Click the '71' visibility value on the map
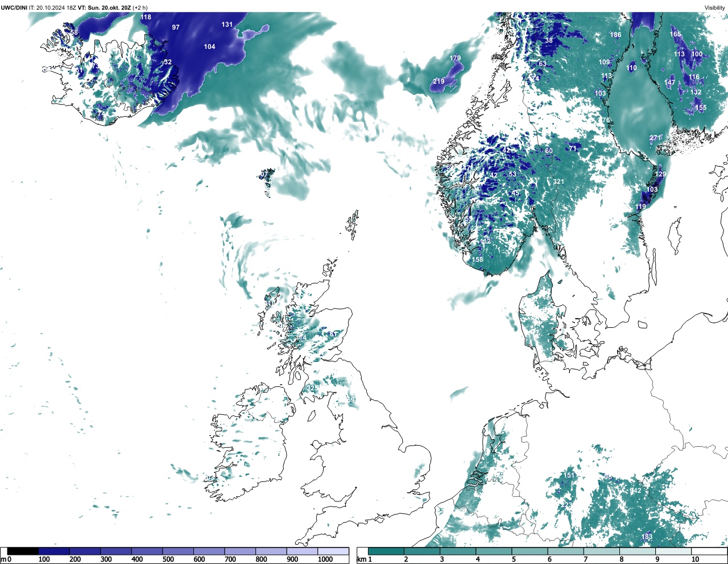Viewport: 728px width, 564px height. 573,148
